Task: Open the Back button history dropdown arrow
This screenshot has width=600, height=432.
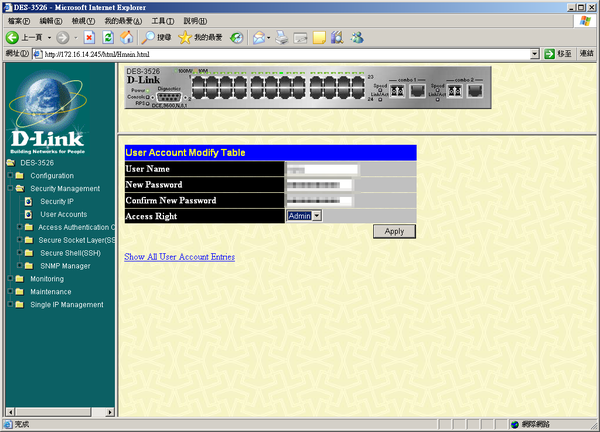Action: tap(49, 37)
